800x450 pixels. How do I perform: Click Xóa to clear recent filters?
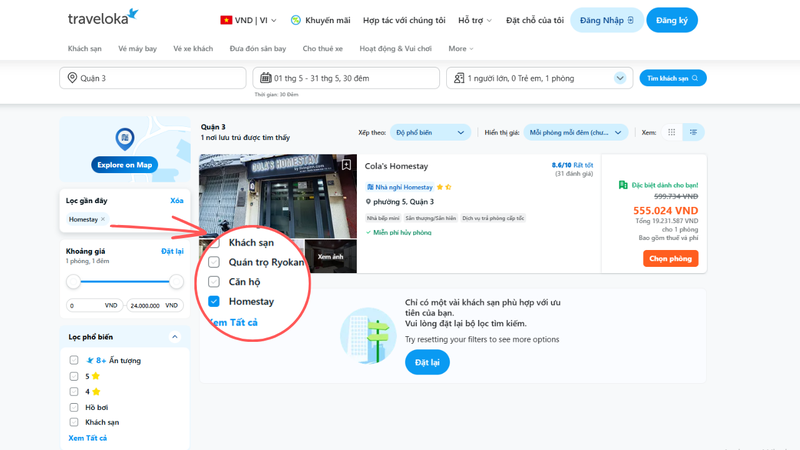(x=177, y=201)
